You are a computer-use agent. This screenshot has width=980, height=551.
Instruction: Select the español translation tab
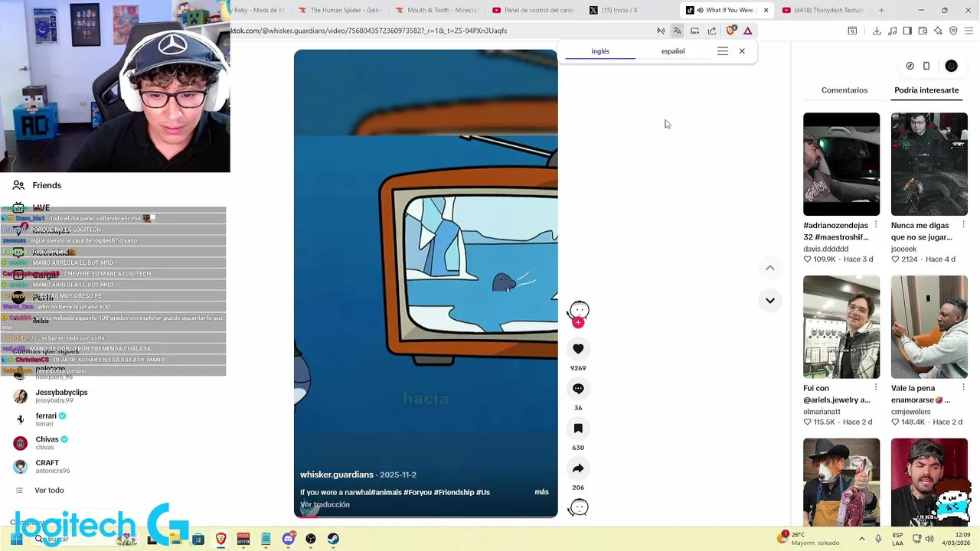tap(673, 51)
